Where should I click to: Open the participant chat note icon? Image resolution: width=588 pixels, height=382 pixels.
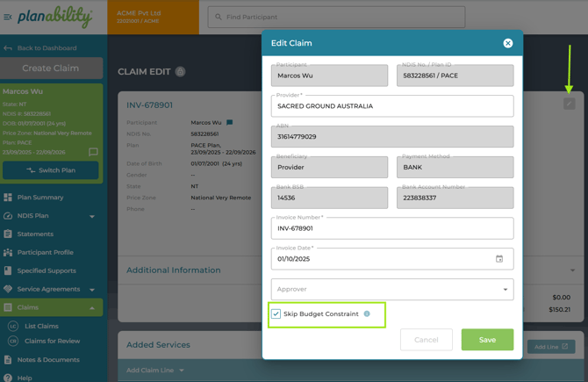tap(93, 152)
